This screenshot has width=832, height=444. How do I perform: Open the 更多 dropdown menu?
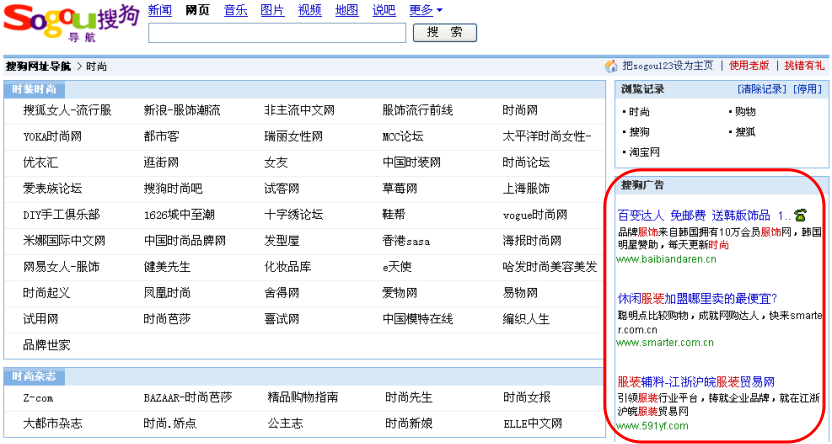(425, 10)
